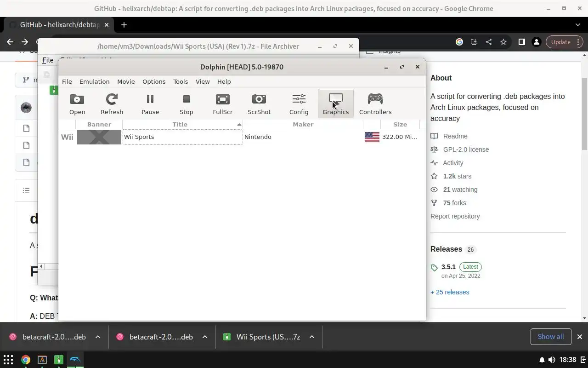Open the Graphics settings icon
588x368 pixels.
[336, 103]
